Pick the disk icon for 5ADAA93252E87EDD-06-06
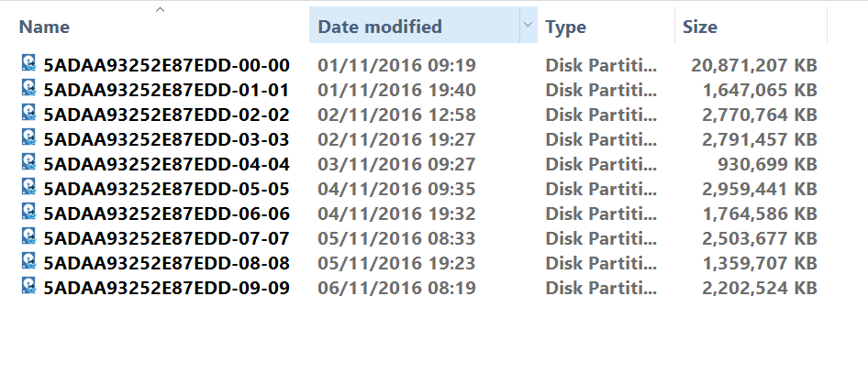Viewport: 868px width, 373px height. 29,211
